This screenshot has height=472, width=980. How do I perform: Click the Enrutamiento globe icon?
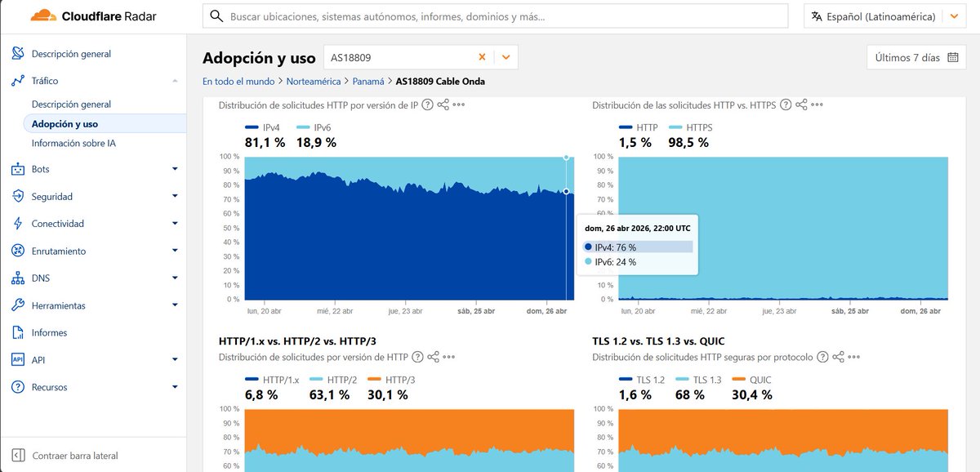(18, 251)
